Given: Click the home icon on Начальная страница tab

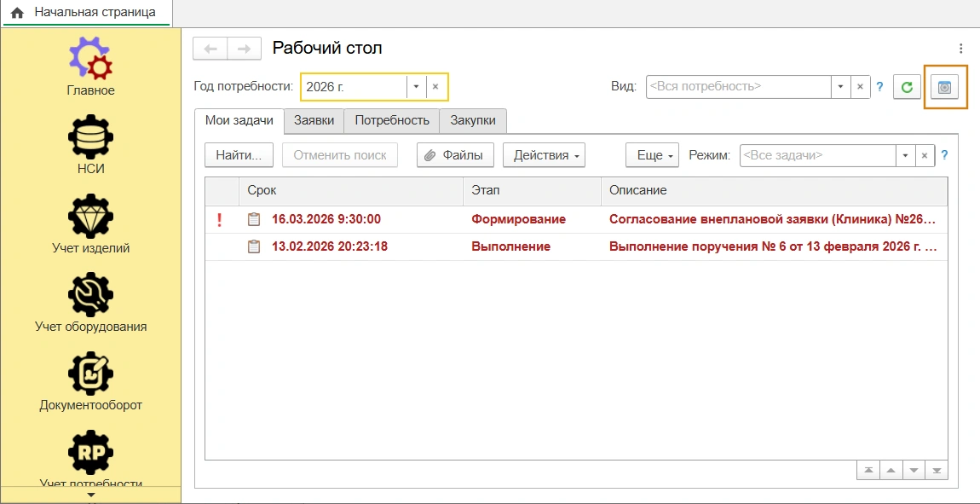Looking at the screenshot, I should [x=18, y=13].
